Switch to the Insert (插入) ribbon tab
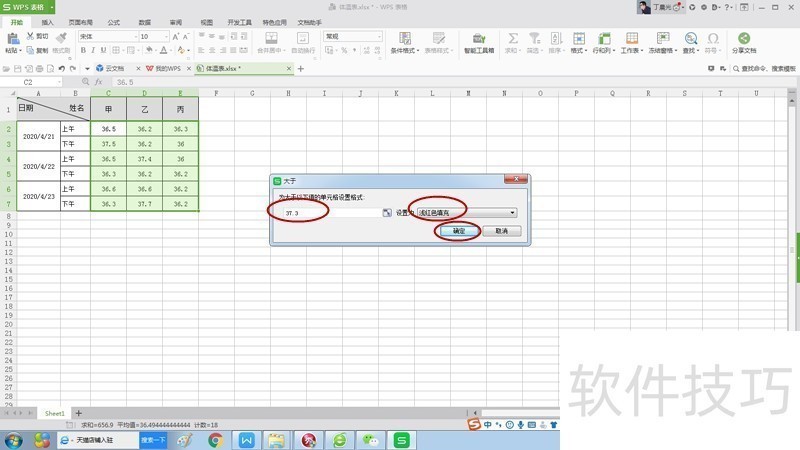800x450 pixels. (47, 22)
